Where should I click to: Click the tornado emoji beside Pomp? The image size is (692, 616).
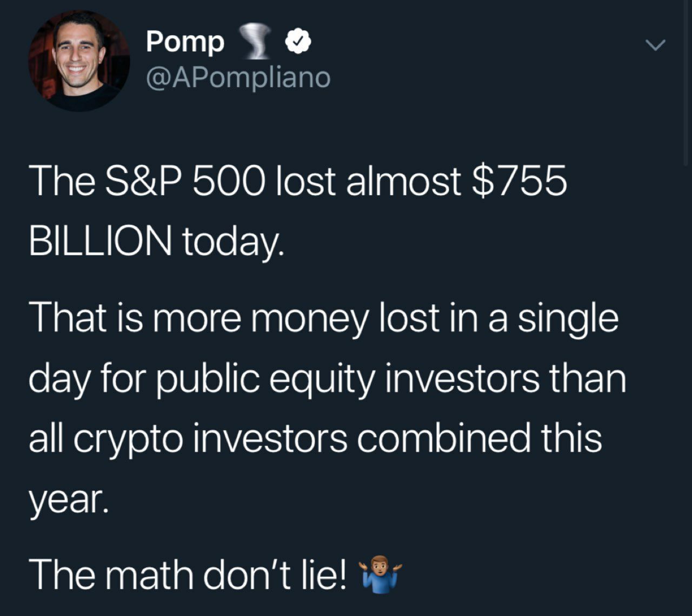255,42
